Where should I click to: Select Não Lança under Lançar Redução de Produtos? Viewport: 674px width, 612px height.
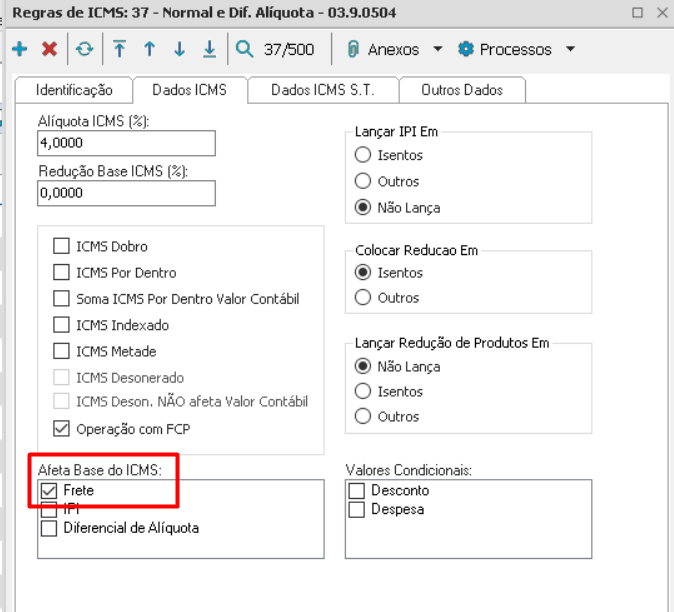363,366
